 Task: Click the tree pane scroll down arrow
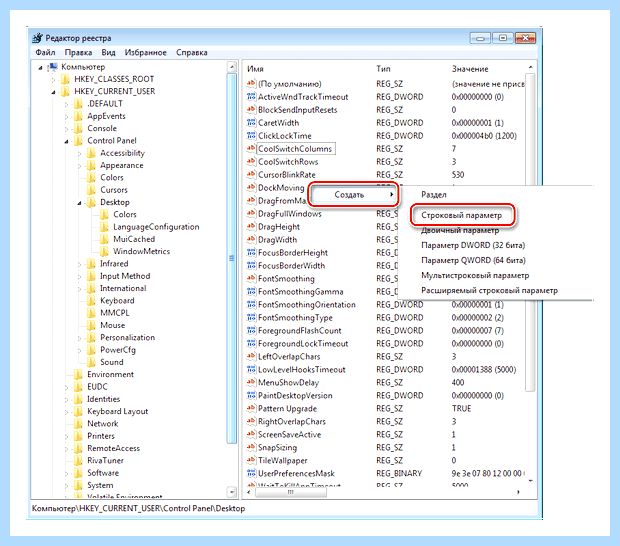[232, 492]
